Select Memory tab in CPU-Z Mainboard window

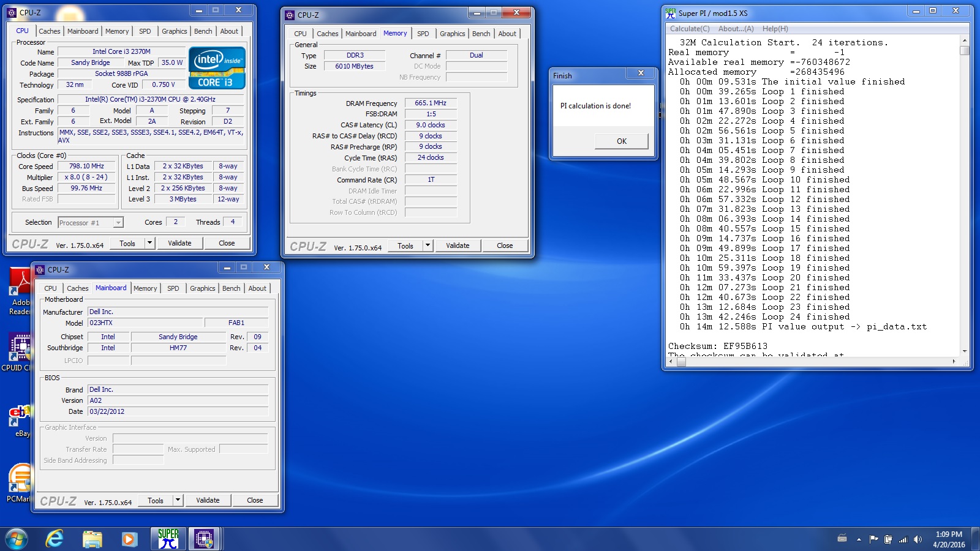pyautogui.click(x=145, y=288)
